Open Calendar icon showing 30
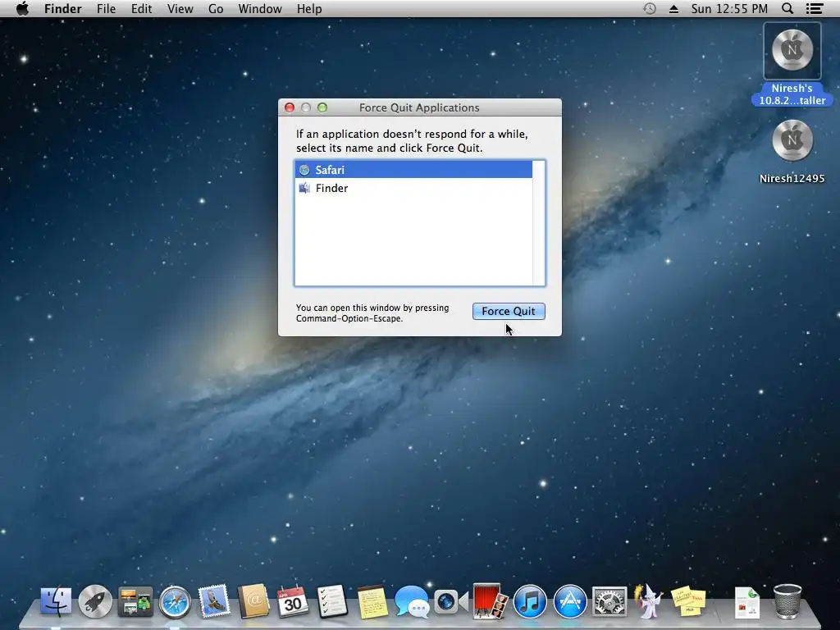 (x=293, y=601)
